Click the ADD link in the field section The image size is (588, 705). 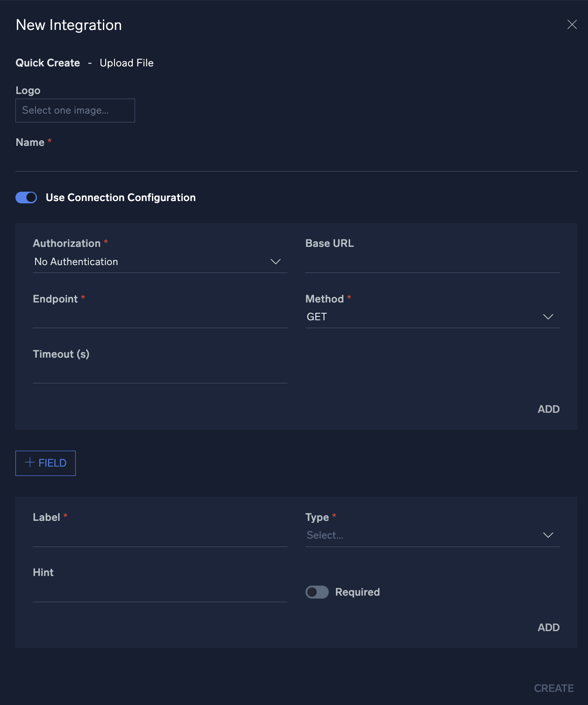548,627
